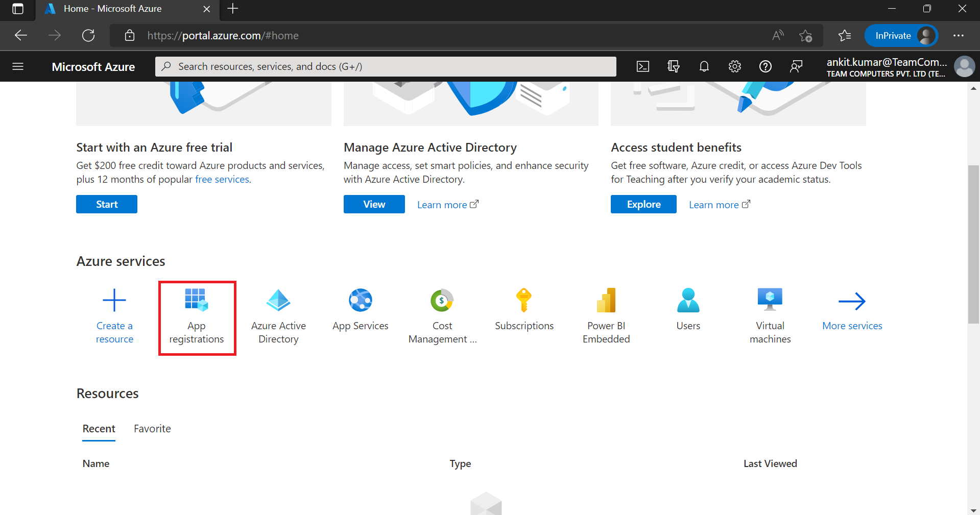This screenshot has width=980, height=515.
Task: Open App registrations service
Action: (197, 317)
